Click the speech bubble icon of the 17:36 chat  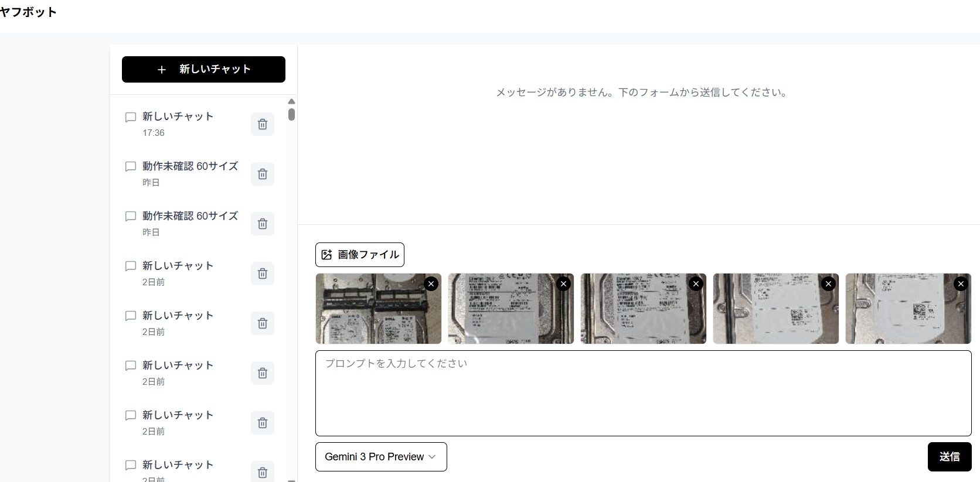[131, 117]
